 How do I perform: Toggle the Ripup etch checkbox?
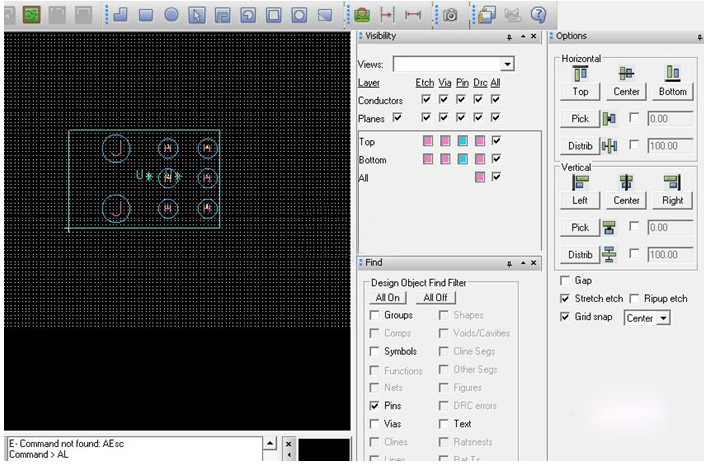click(635, 299)
